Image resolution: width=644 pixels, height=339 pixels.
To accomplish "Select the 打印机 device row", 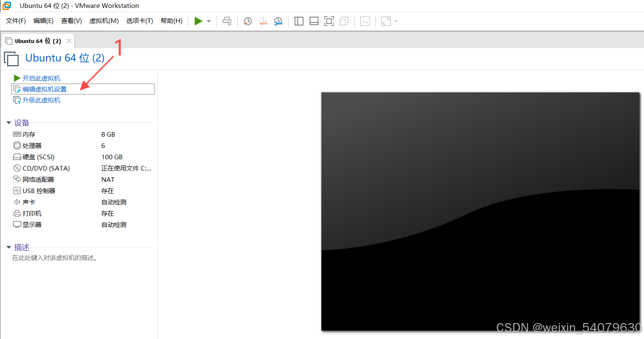I will pyautogui.click(x=82, y=213).
